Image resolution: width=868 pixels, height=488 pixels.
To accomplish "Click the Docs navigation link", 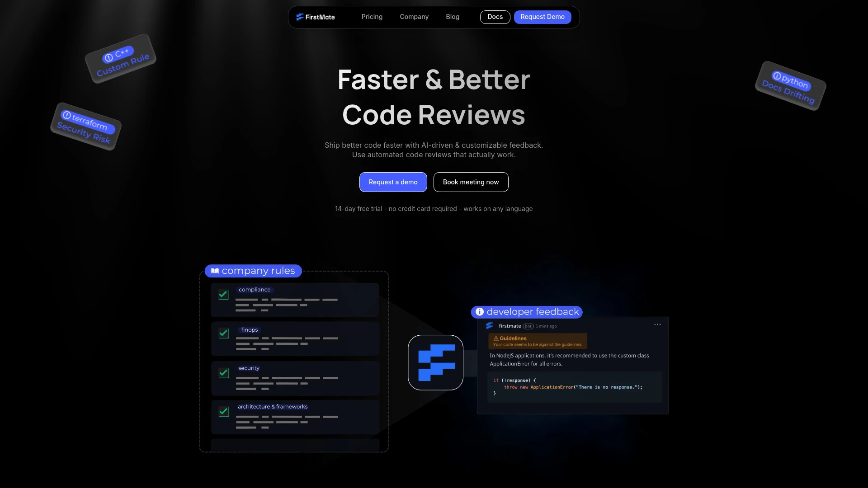I will tap(495, 17).
